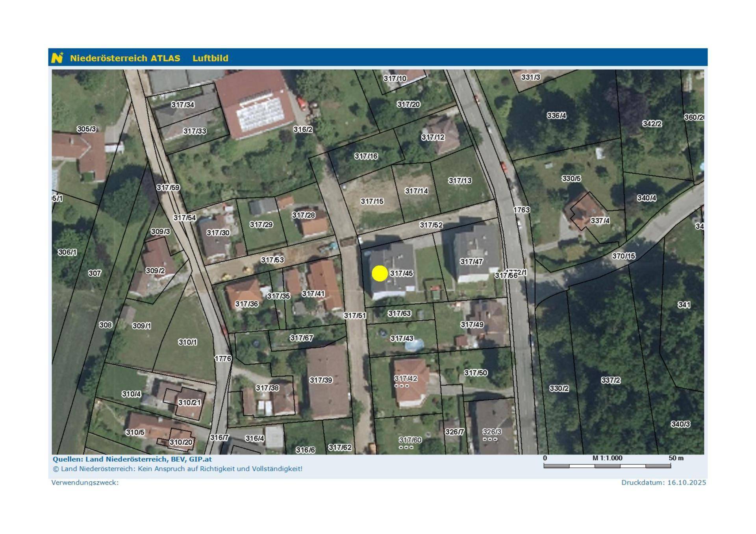Click the Quellen source attribution text
Viewport: 756px width, 534px height.
[x=132, y=459]
